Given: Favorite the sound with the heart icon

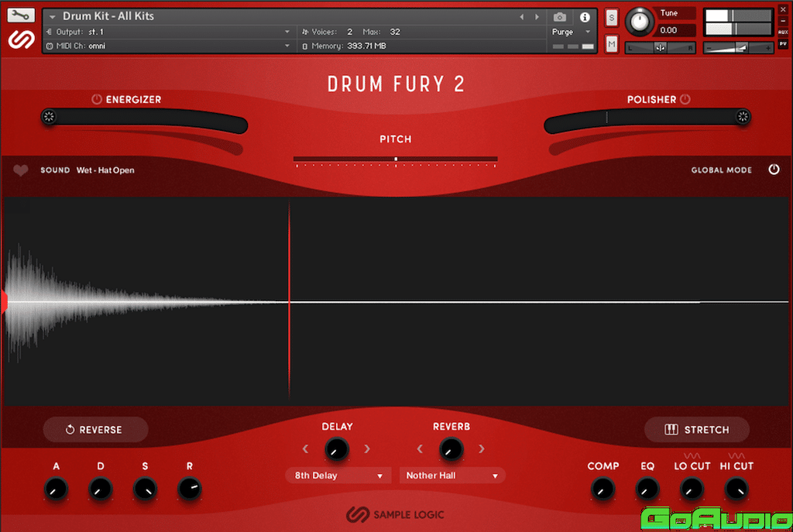Looking at the screenshot, I should click(21, 170).
